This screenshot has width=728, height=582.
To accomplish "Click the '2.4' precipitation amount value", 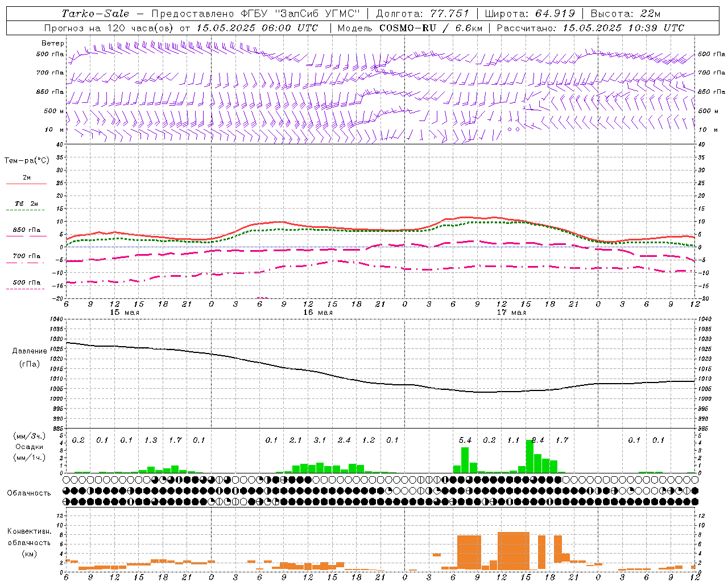I will tap(344, 440).
